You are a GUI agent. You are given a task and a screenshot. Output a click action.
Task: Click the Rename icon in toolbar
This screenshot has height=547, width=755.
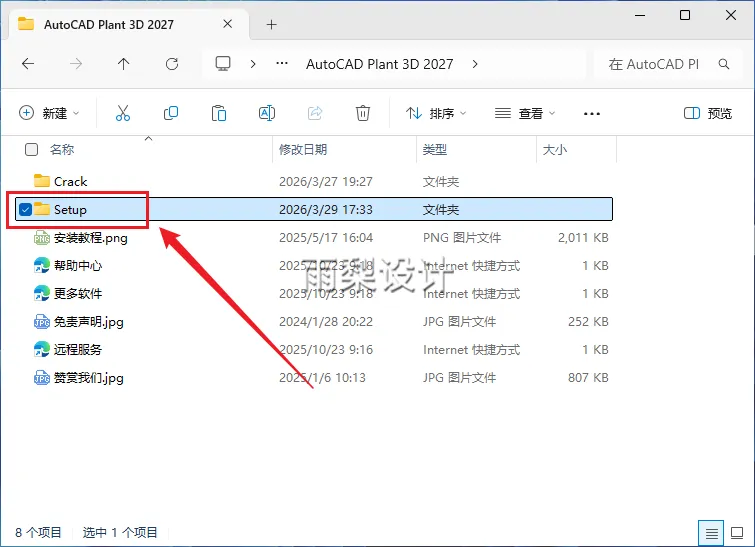[x=267, y=113]
